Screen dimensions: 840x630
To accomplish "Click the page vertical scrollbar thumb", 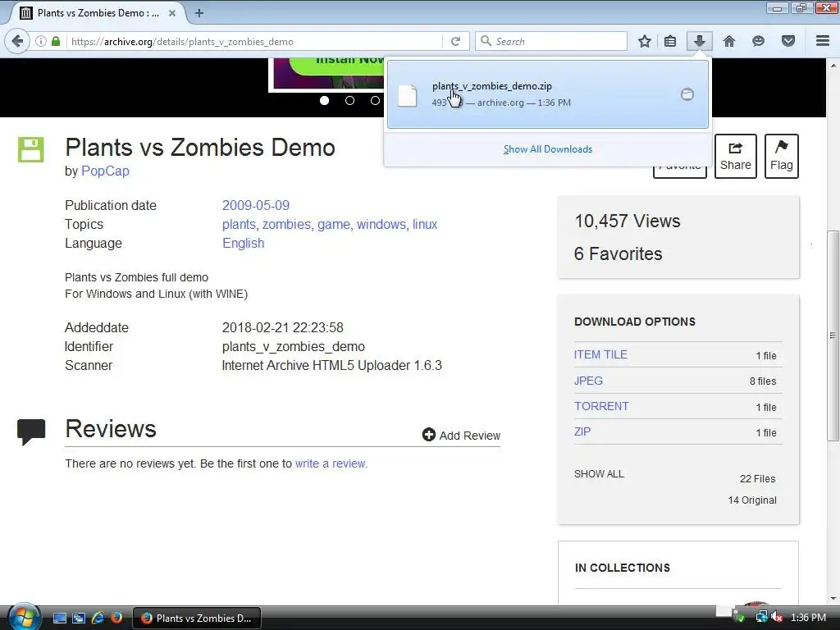I will 833,336.
